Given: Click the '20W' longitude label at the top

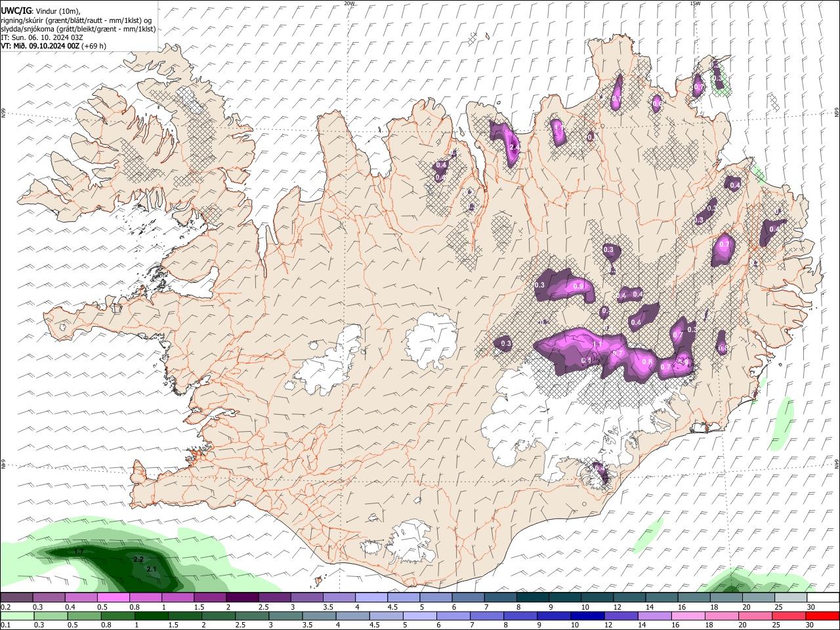Looking at the screenshot, I should (x=350, y=3).
